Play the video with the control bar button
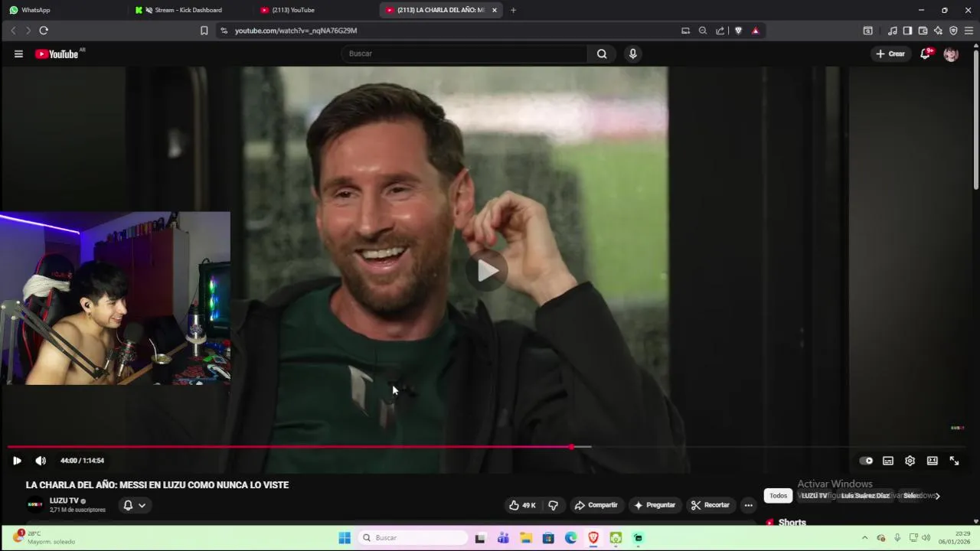This screenshot has height=551, width=980. [17, 461]
